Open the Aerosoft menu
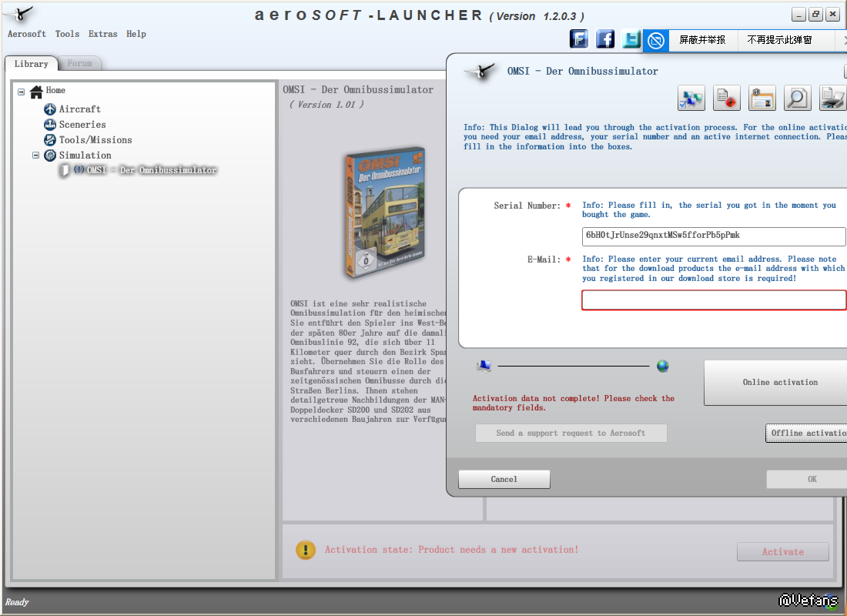 coord(26,34)
